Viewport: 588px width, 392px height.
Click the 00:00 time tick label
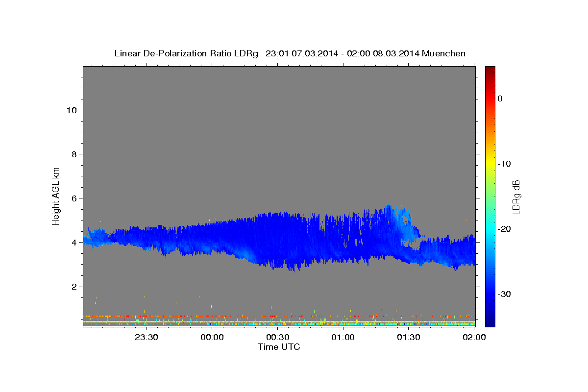(213, 337)
